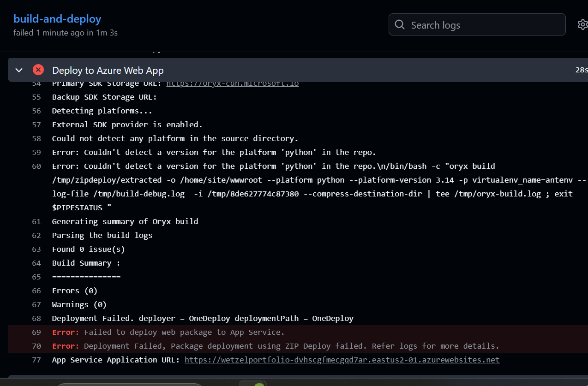This screenshot has width=588, height=386.
Task: Click the 28s step duration label
Action: (x=581, y=70)
